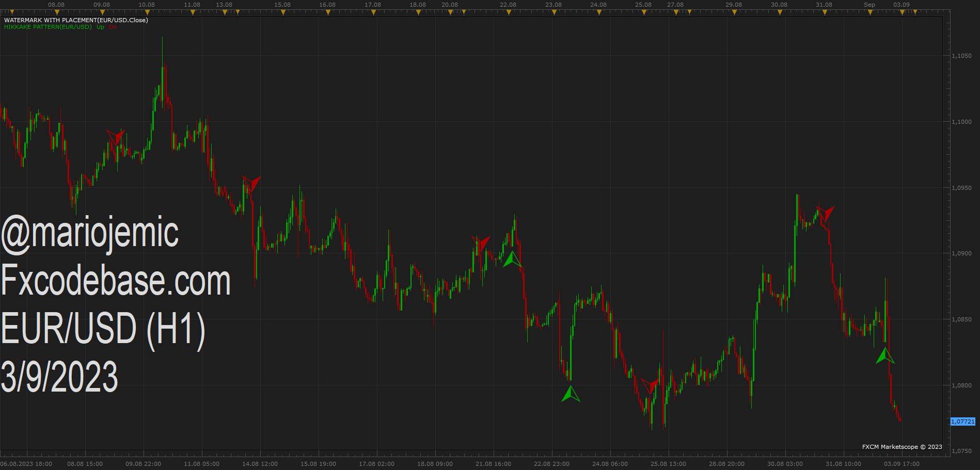Click the 1,0750 price axis label
This screenshot has width=980, height=470.
pos(961,451)
